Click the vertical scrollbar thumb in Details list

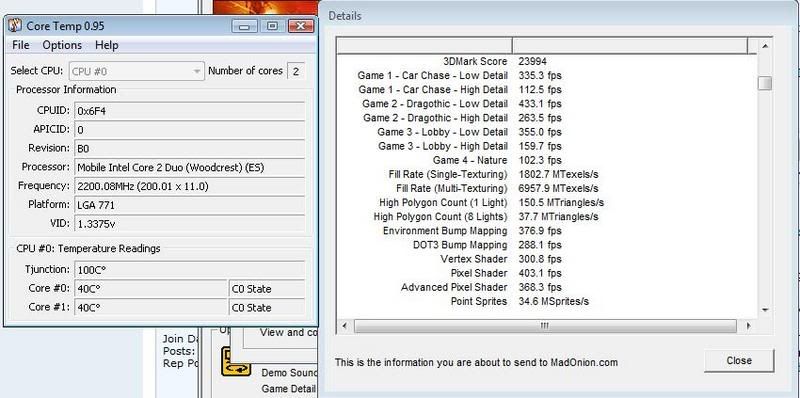coord(765,84)
